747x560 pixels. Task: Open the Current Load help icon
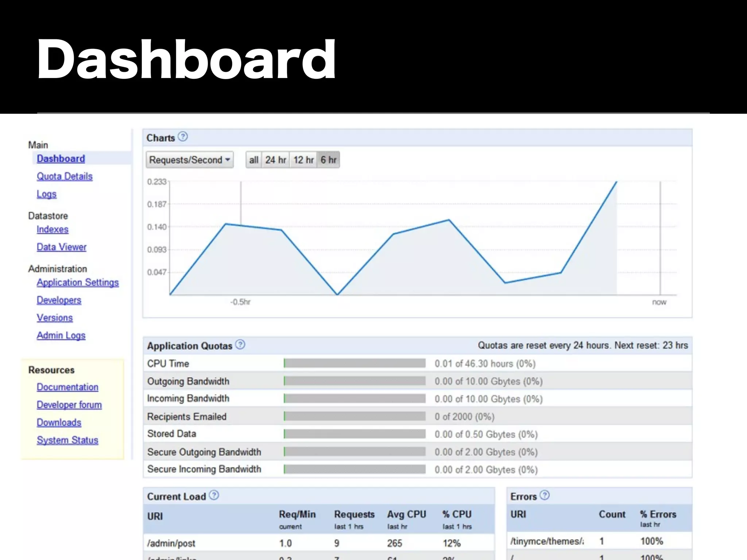214,495
